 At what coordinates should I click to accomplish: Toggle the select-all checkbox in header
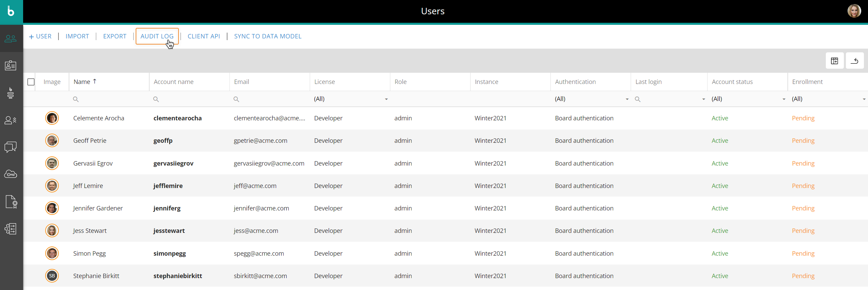[31, 82]
